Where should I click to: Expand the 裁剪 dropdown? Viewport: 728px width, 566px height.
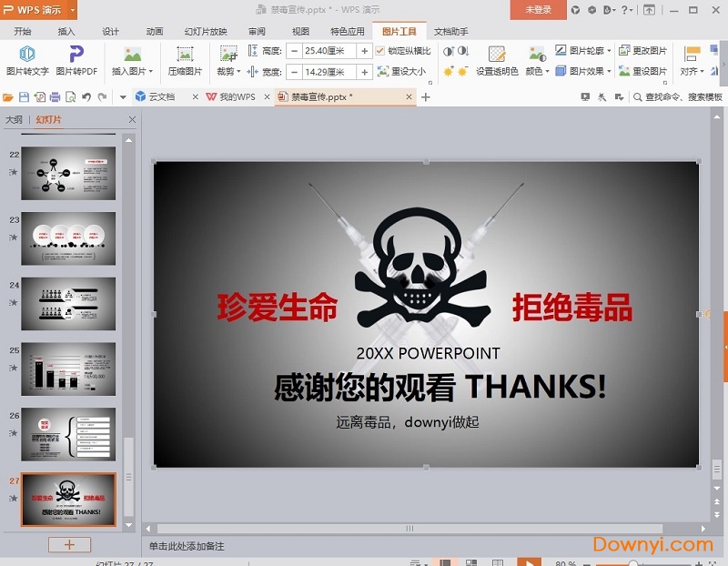click(x=228, y=71)
